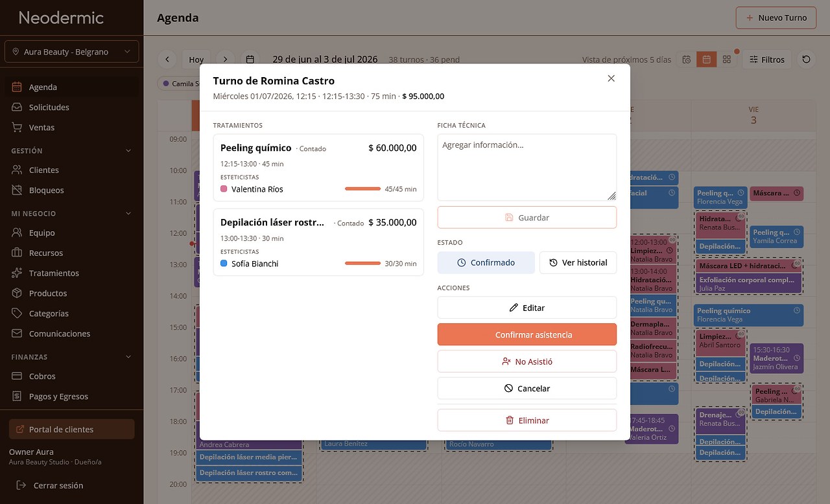Click the Hoy button
The width and height of the screenshot is (830, 504).
(196, 60)
